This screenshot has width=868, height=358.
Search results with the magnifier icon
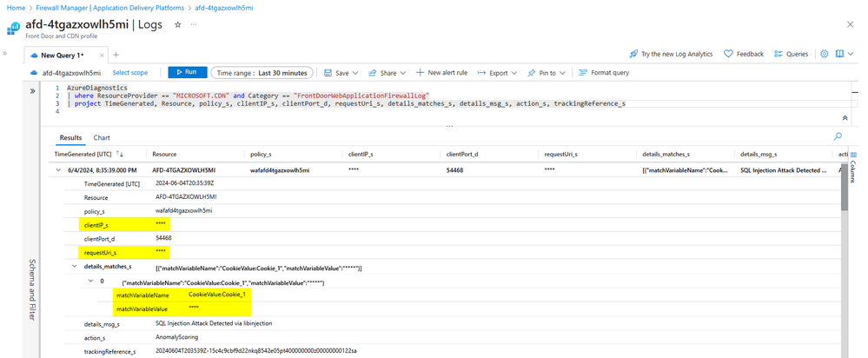(838, 136)
